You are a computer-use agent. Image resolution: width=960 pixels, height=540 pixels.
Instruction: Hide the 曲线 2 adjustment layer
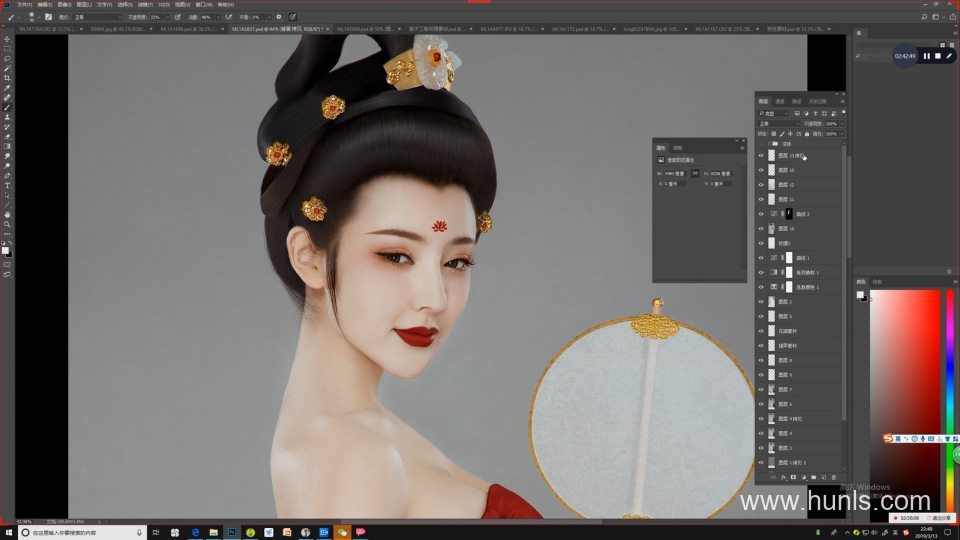pyautogui.click(x=761, y=214)
